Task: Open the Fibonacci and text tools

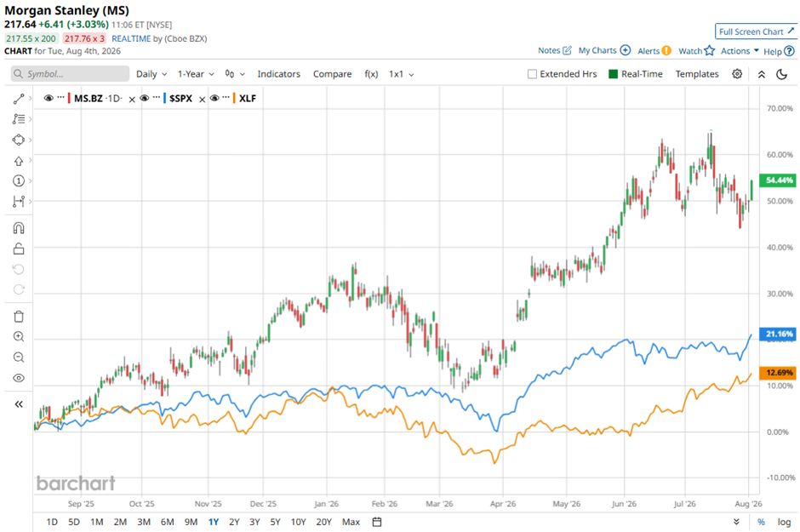Action: coord(19,119)
